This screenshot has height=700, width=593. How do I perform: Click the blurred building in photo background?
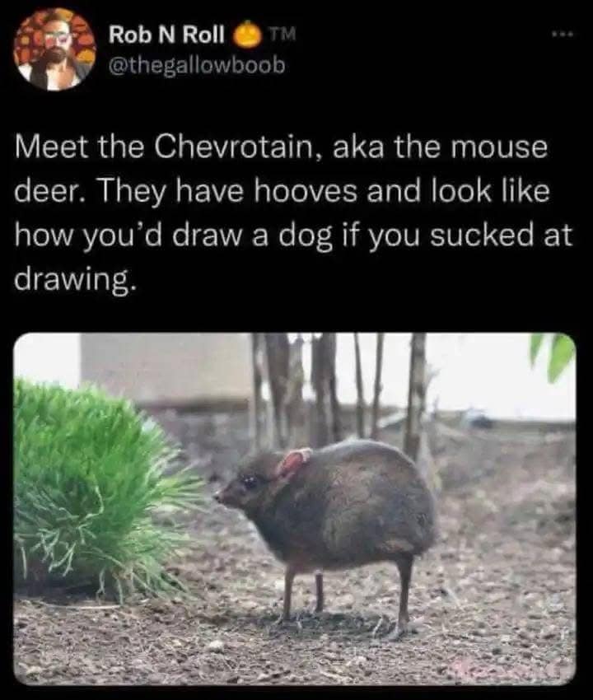pyautogui.click(x=166, y=371)
